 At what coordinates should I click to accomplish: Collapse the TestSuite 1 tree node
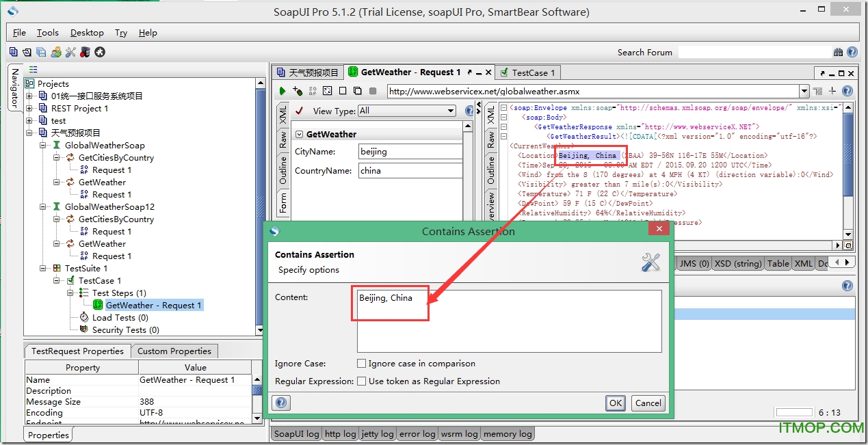pyautogui.click(x=43, y=268)
